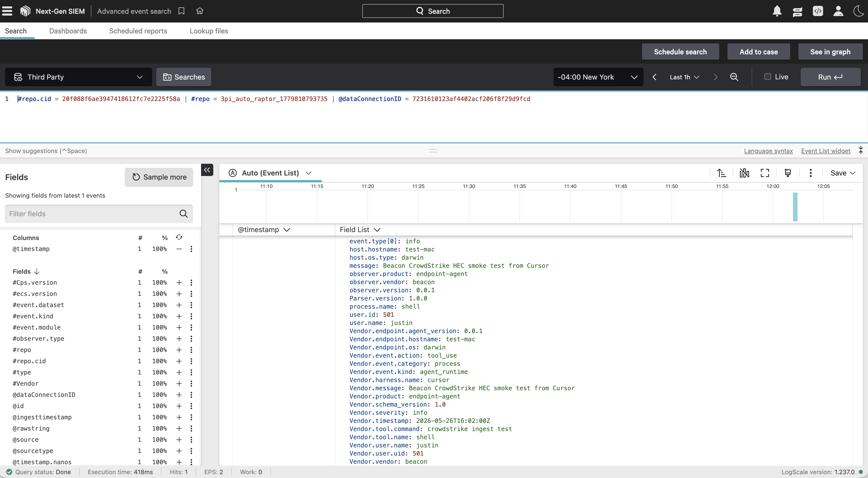Click into the query editor text
Screen dimensions: 868x478
[274, 99]
